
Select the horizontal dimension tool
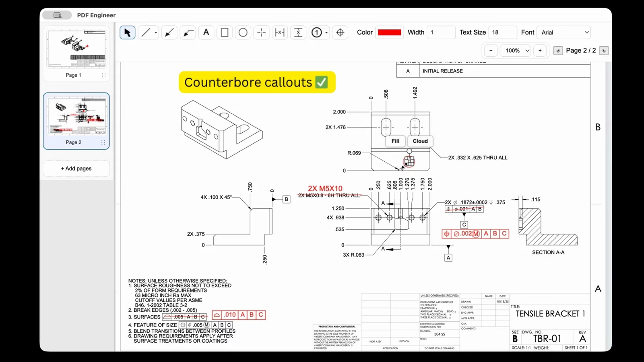pos(279,32)
